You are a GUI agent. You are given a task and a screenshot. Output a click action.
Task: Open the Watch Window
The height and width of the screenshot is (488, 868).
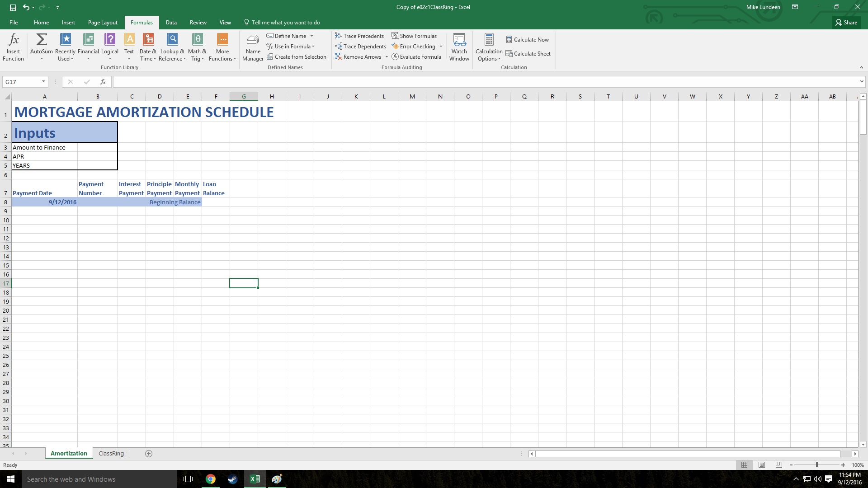tap(459, 47)
